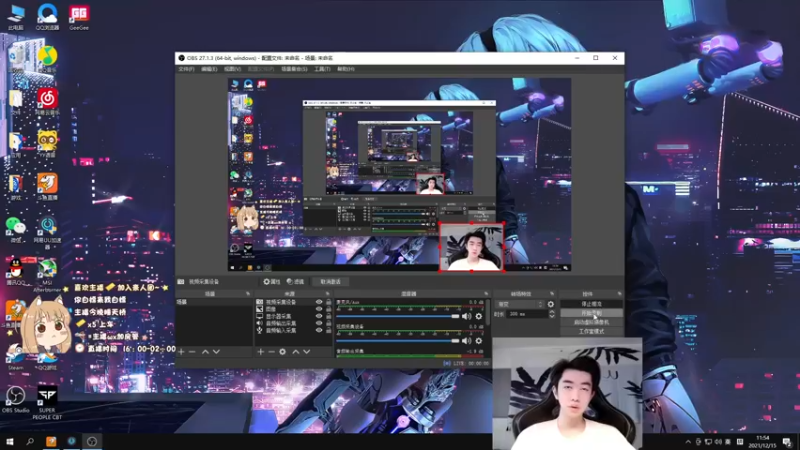
Task: Open the Help menu in OBS
Action: point(345,69)
